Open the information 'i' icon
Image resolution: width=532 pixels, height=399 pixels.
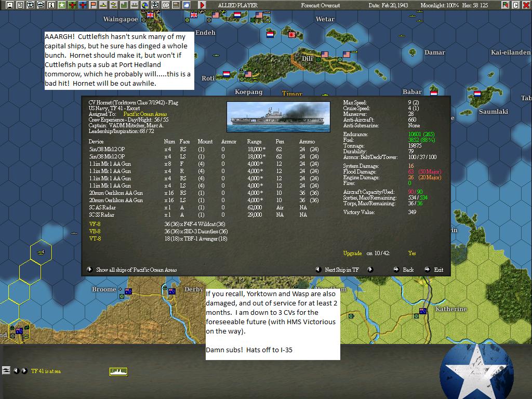point(51,5)
